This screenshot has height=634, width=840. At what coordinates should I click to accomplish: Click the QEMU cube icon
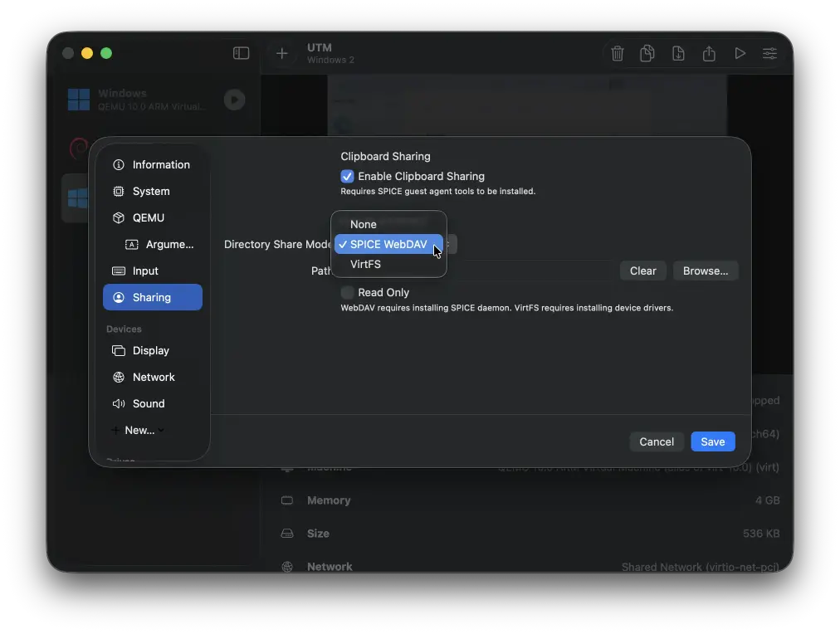119,218
